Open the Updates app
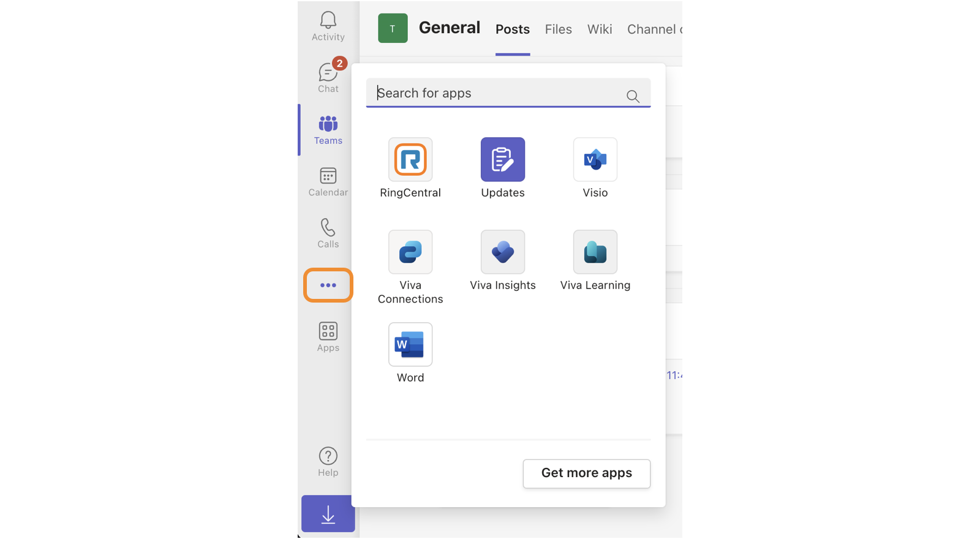 point(503,159)
